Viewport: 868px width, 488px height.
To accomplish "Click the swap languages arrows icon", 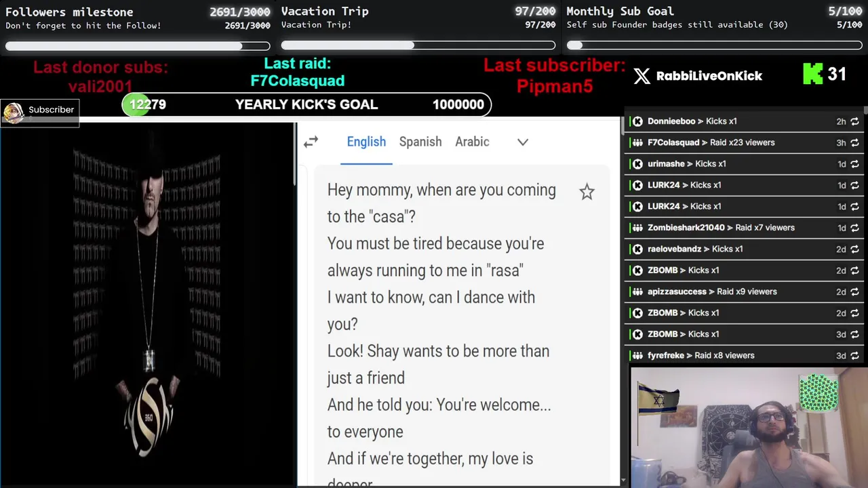I will pyautogui.click(x=311, y=142).
